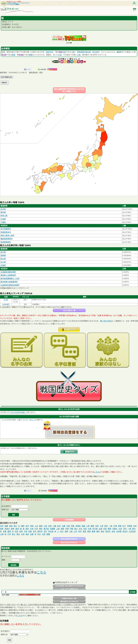Select the middle carousel dot under banner

tap(69, 43)
